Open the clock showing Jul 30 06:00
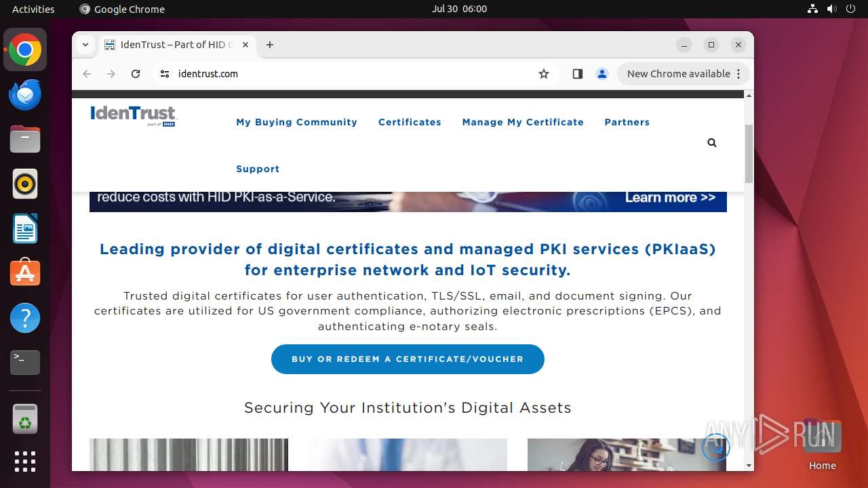The image size is (868, 488). [459, 9]
